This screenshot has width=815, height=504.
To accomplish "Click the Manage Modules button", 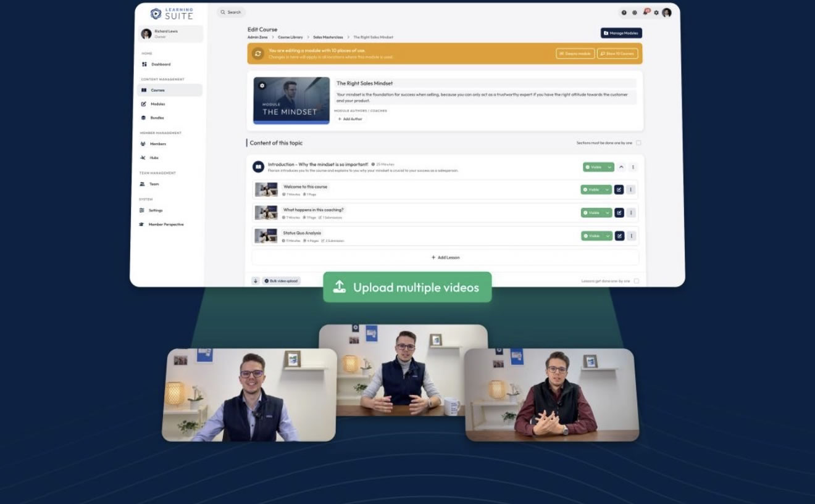I will (621, 33).
